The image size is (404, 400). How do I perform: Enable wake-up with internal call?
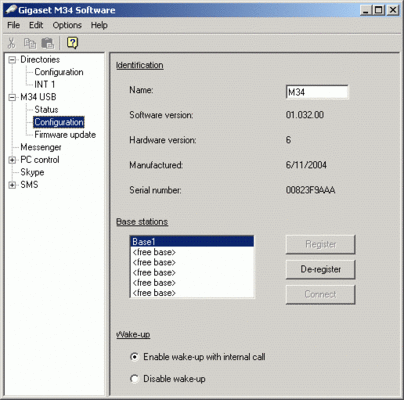134,357
